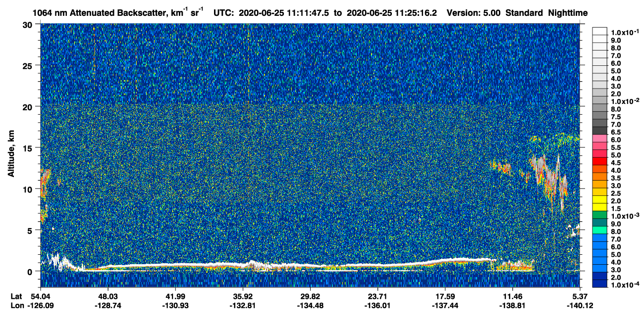Click longitude value -138.81
The image size is (644, 330).
512,305
